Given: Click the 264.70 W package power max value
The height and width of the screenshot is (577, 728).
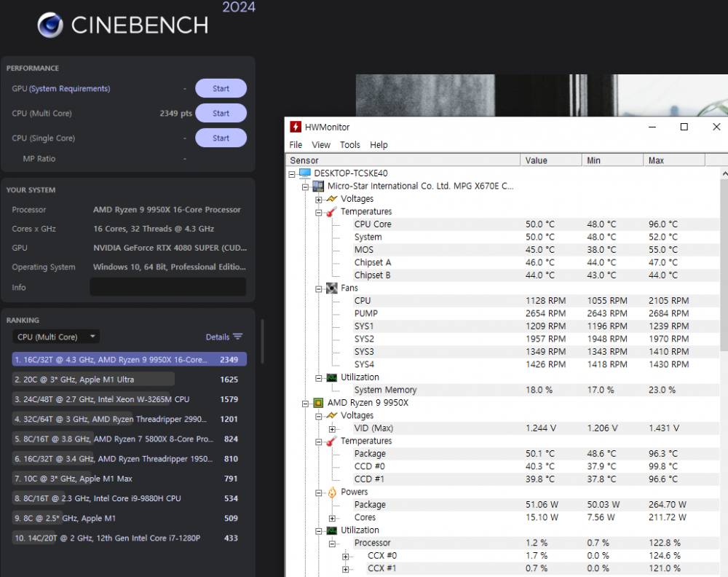Looking at the screenshot, I should 667,505.
